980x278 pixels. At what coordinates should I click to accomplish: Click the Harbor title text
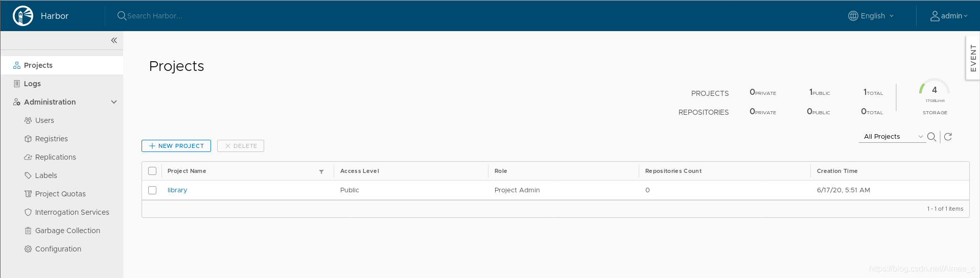pos(55,16)
